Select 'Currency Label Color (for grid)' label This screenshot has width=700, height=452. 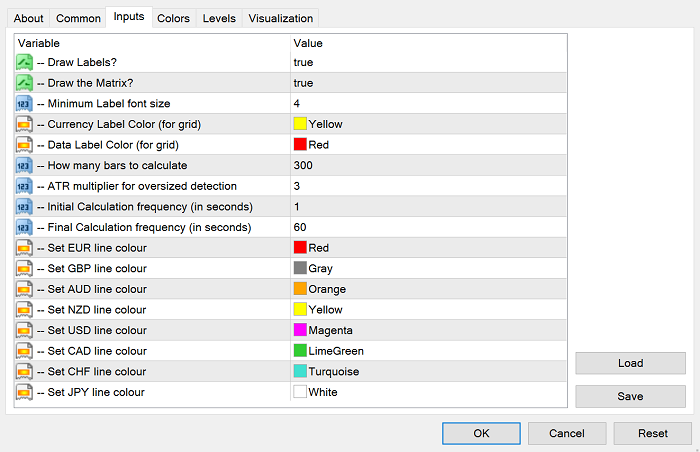(x=124, y=124)
